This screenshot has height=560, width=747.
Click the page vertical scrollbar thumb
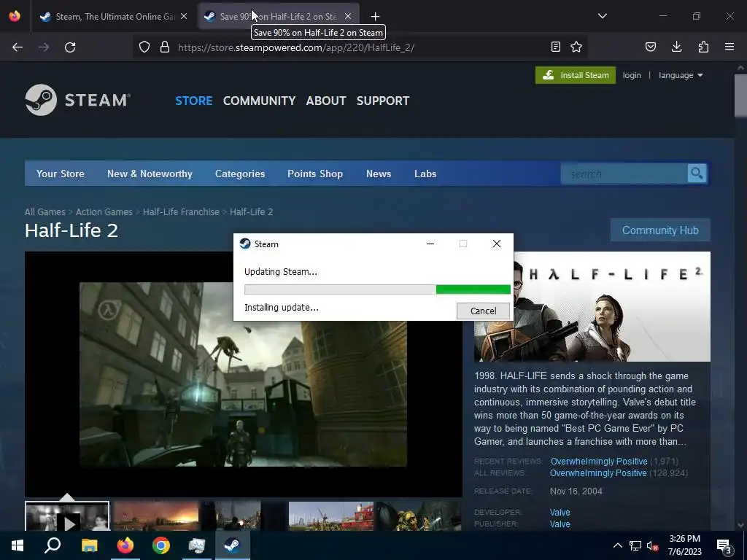tap(740, 96)
